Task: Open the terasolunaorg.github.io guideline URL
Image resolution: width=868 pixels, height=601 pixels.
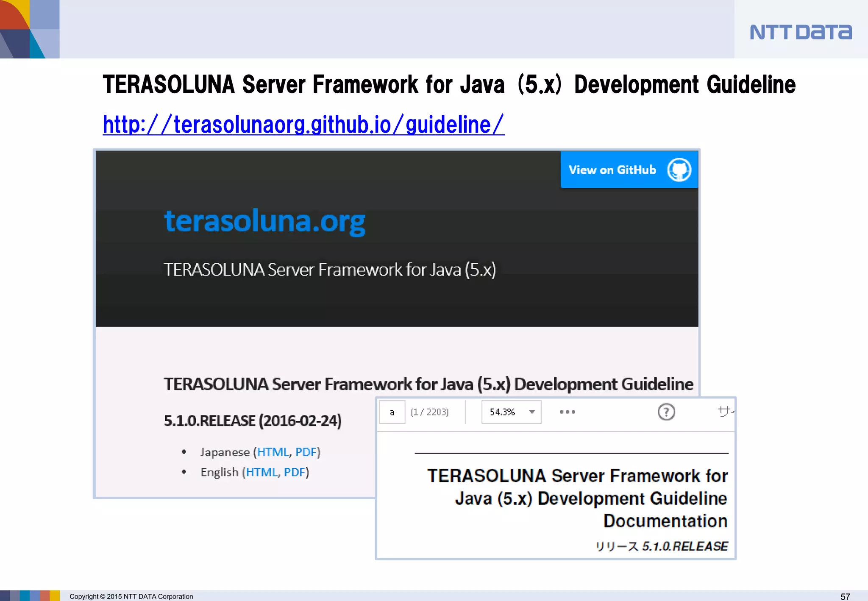Action: [303, 125]
